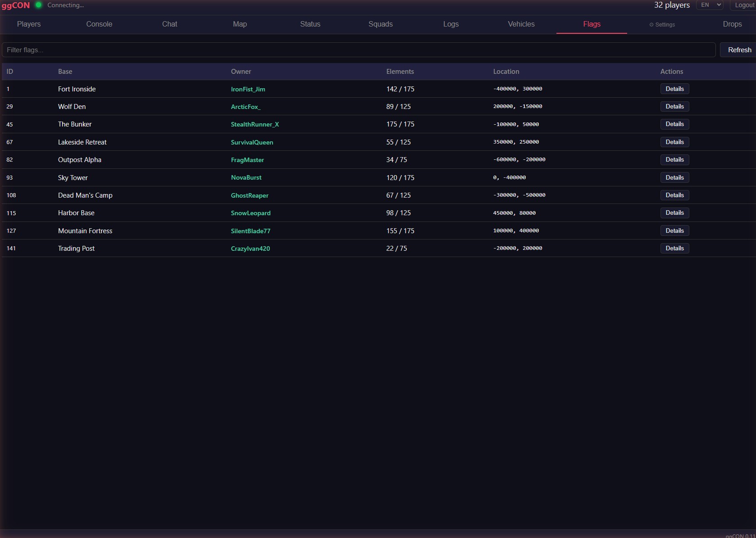Select the Mountain Fortress base name
This screenshot has height=538, width=756.
tap(85, 231)
